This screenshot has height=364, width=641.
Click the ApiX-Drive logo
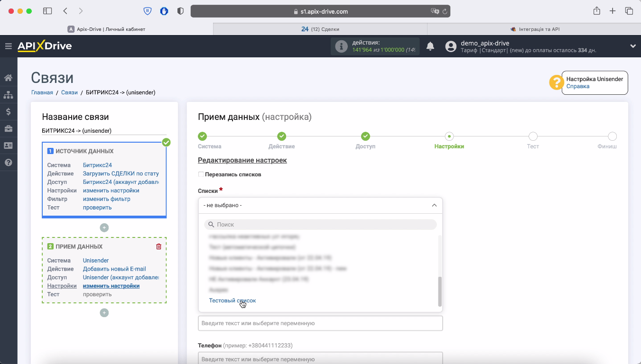click(45, 46)
